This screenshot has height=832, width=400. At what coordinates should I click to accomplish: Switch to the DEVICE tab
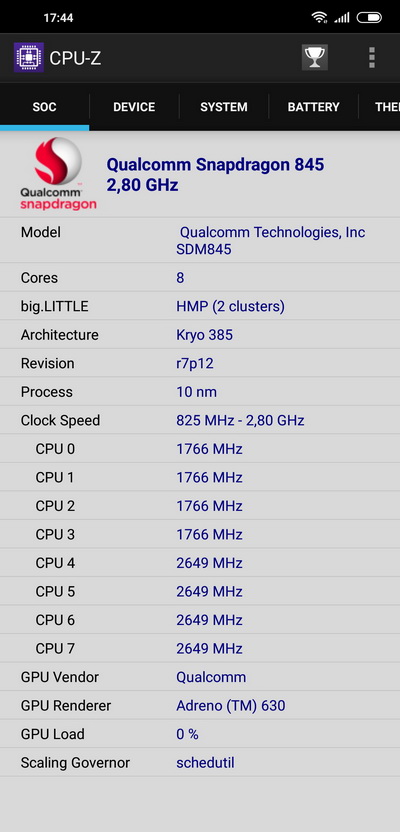pos(134,107)
